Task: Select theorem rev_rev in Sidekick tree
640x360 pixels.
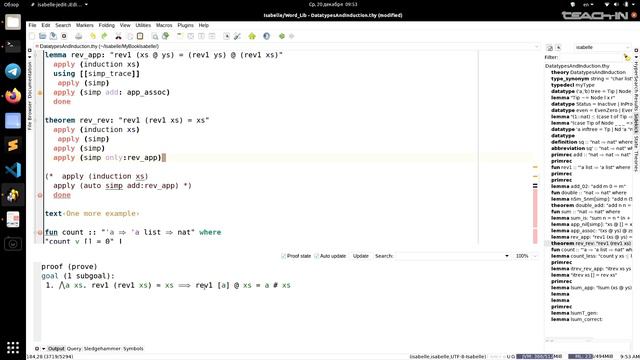Action: point(591,243)
